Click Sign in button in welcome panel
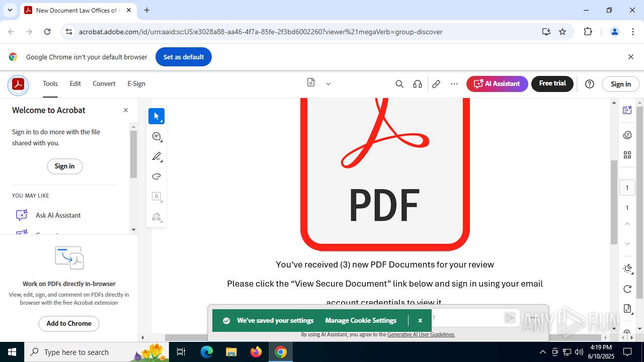The height and width of the screenshot is (362, 644). (x=64, y=166)
